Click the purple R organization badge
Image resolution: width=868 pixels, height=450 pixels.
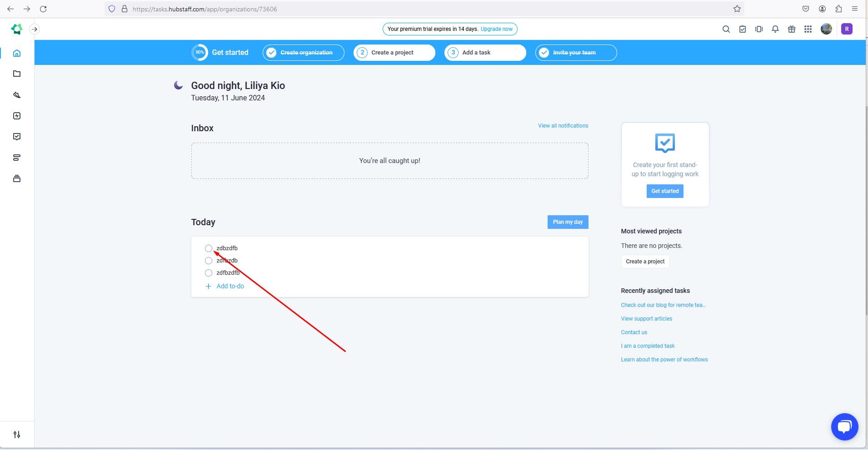tap(847, 29)
